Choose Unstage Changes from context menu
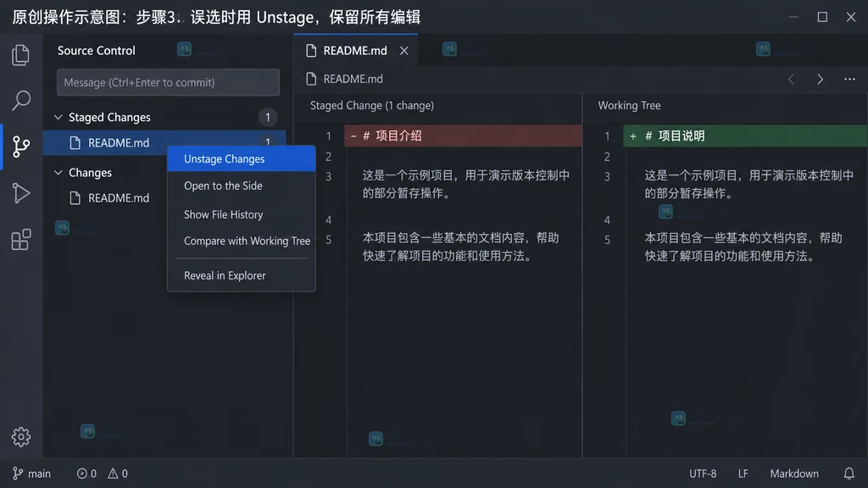Screen dimensions: 868x488 242,158
